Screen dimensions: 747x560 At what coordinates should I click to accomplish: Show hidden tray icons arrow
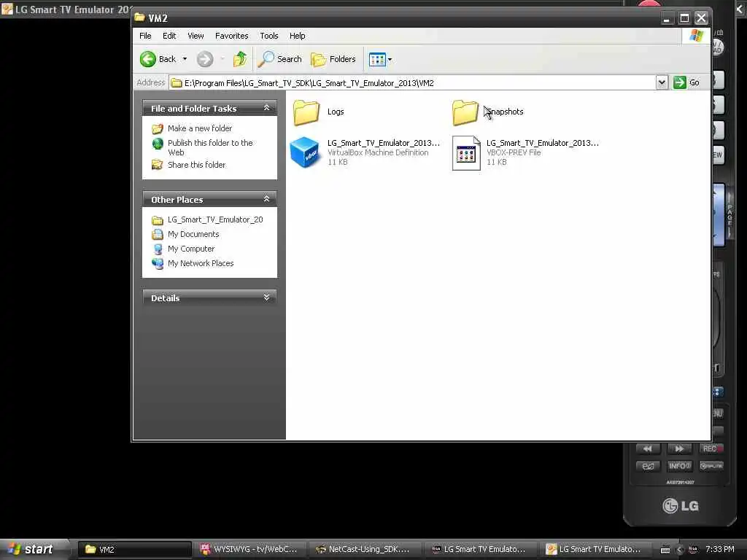click(679, 550)
